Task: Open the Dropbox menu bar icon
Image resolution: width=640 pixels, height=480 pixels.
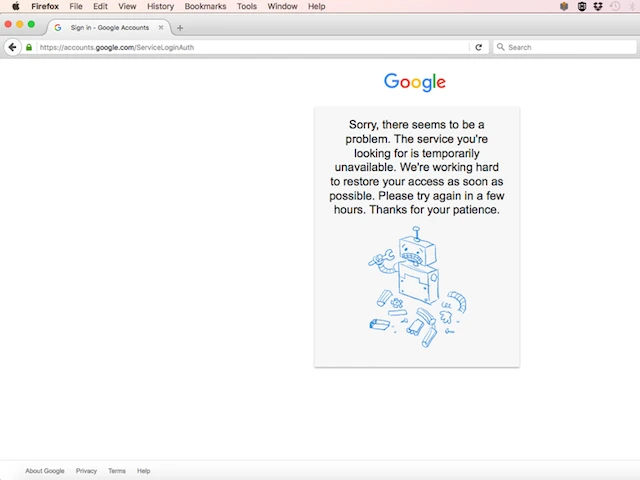Action: (597, 6)
